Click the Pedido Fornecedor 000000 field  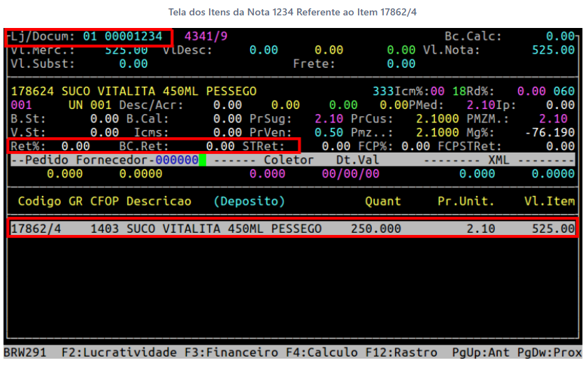pos(176,160)
